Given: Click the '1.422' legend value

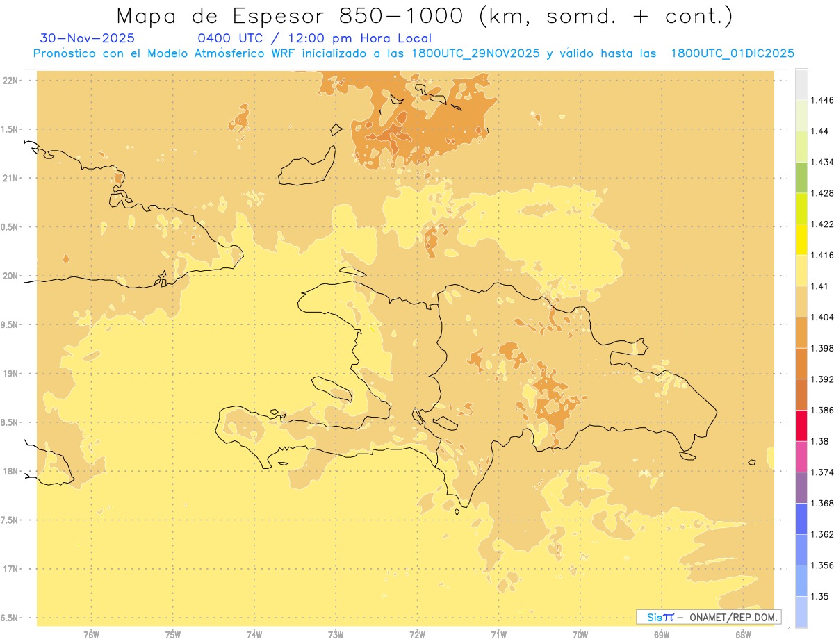Looking at the screenshot, I should tap(823, 224).
